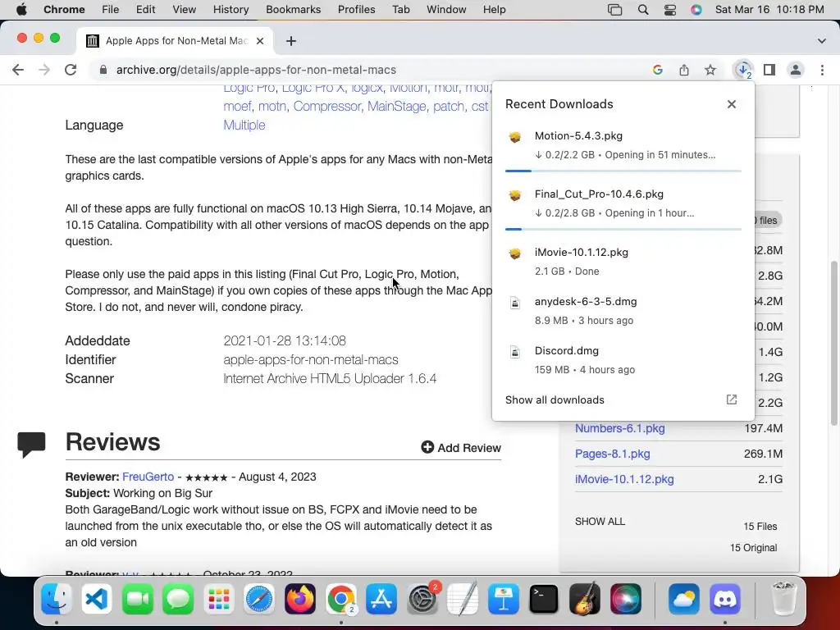
Task: Launch Visual Studio Code from dock
Action: tap(97, 599)
